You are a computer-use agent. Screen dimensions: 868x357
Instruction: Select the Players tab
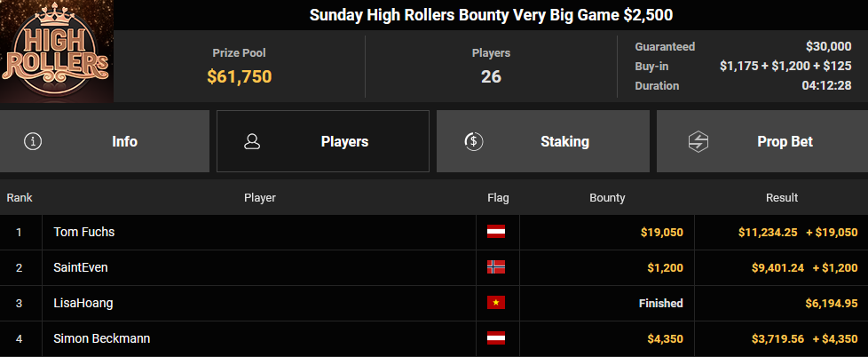coord(323,141)
